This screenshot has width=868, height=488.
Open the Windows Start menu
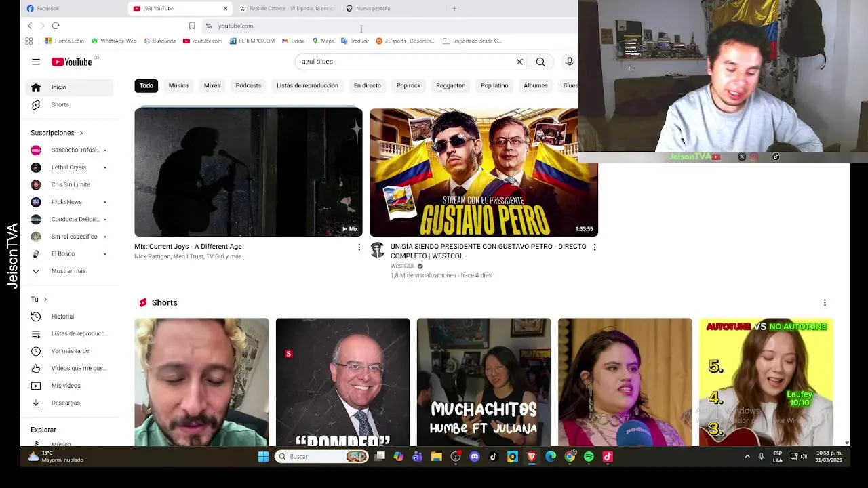click(x=263, y=457)
